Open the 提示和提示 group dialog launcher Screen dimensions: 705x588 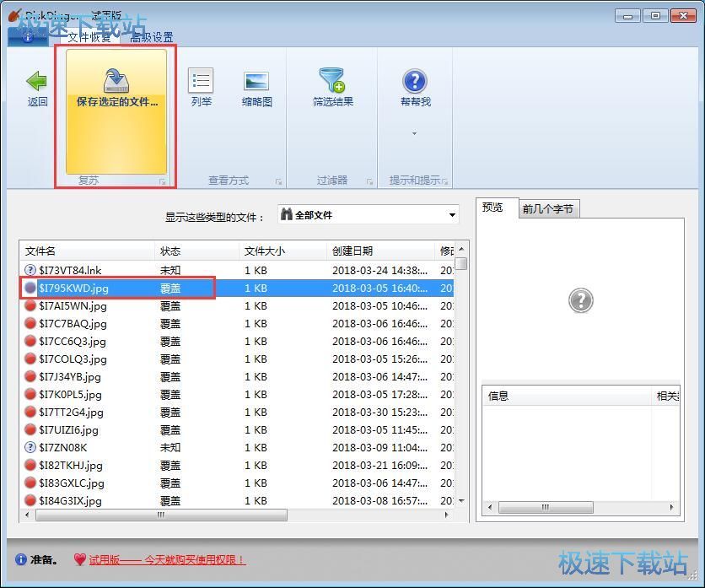[x=445, y=181]
